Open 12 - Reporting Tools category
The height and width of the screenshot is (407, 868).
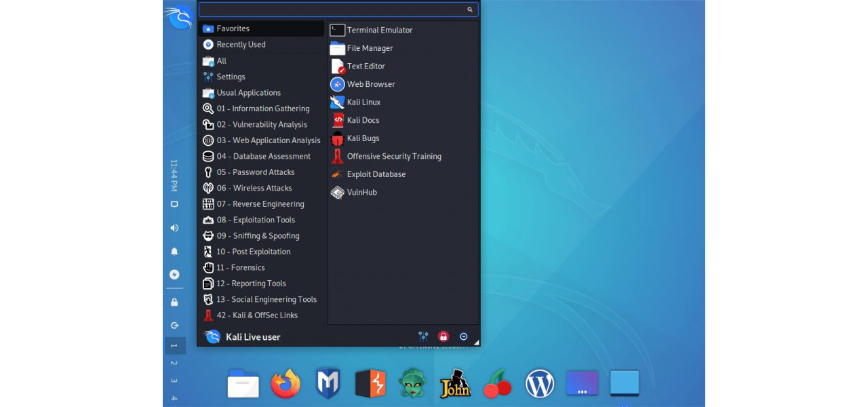(x=261, y=284)
